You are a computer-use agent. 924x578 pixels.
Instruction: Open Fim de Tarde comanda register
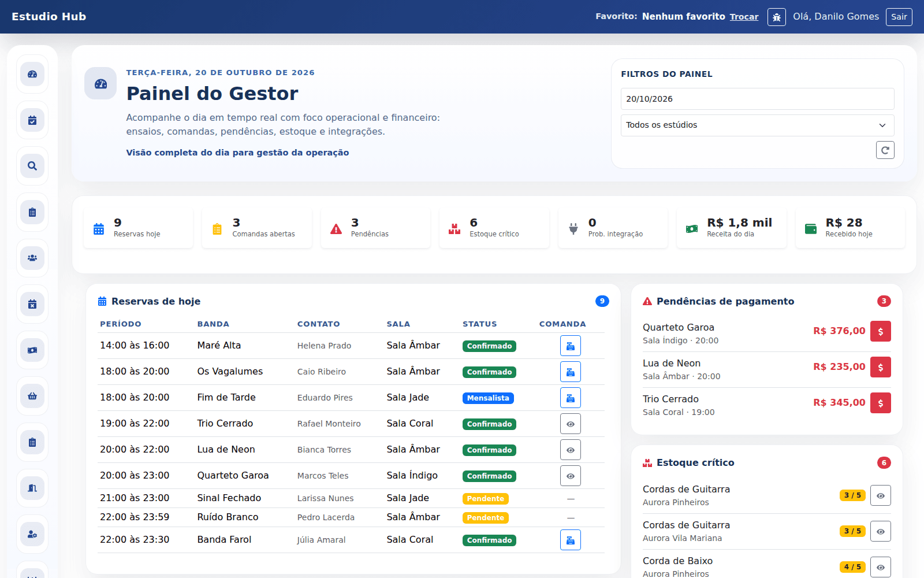[x=571, y=398]
